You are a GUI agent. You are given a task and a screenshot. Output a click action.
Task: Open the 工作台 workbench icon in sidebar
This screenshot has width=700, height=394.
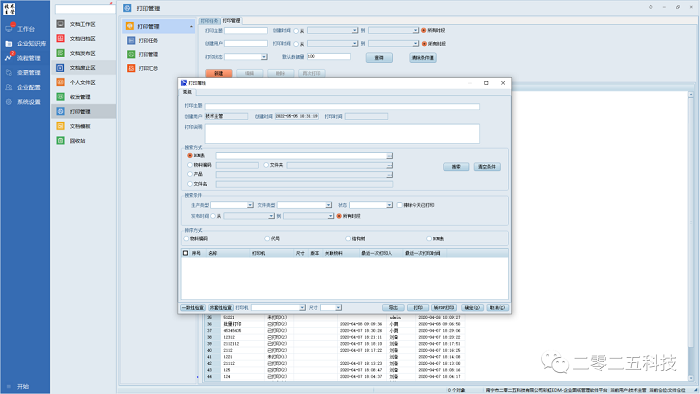pos(9,29)
